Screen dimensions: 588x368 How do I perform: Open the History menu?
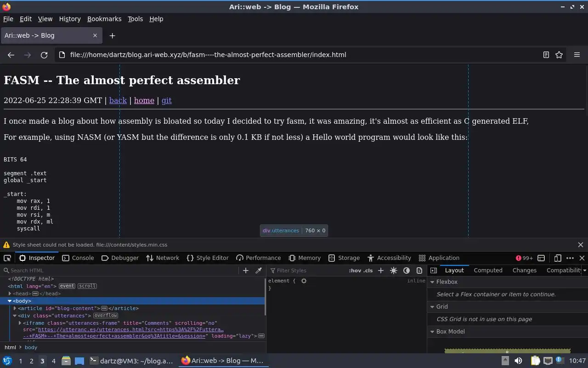(x=70, y=19)
